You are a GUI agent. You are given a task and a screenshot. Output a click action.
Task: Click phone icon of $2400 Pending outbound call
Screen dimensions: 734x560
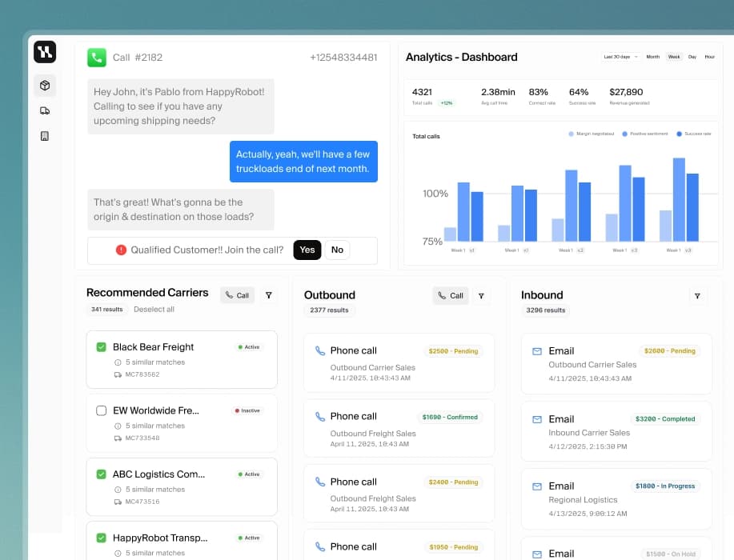point(320,482)
